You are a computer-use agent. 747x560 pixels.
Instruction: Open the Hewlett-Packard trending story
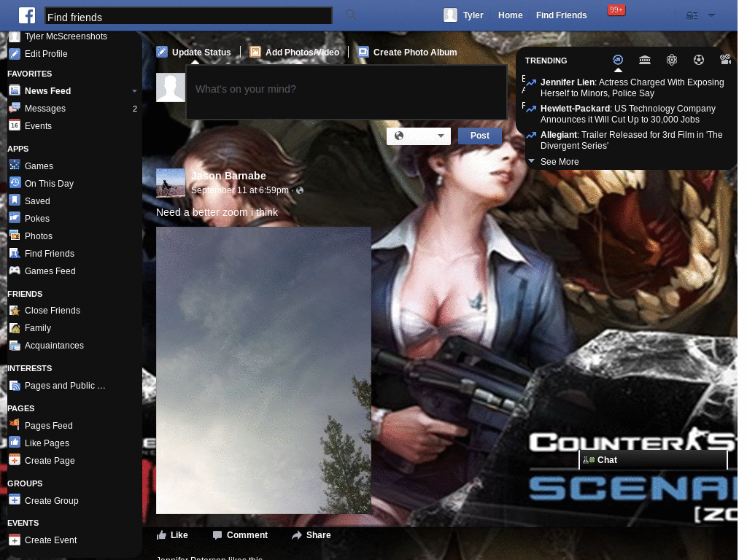tap(628, 114)
